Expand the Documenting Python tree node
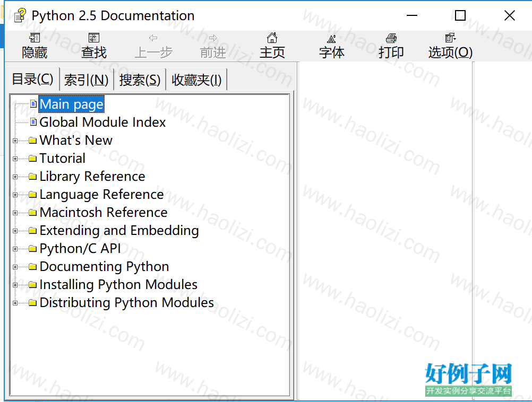The height and width of the screenshot is (402, 532). 15,267
